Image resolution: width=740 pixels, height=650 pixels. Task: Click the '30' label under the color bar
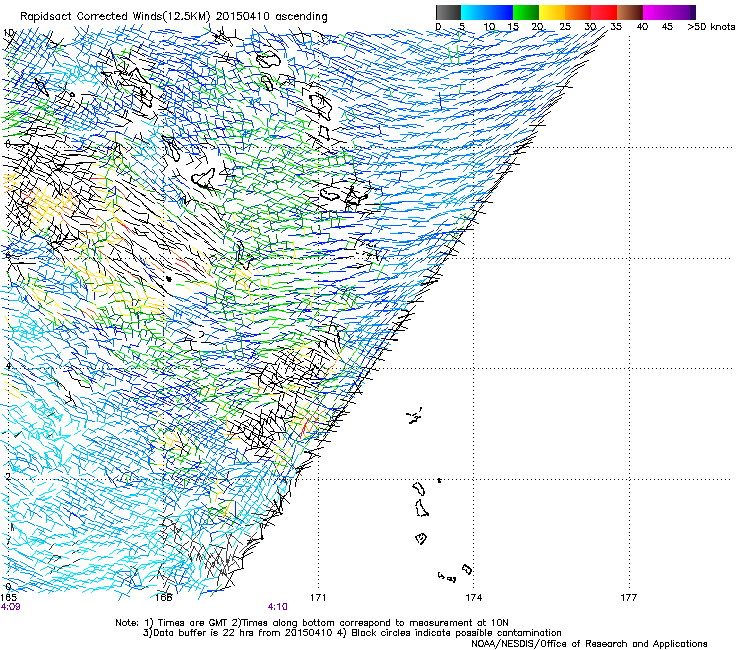pos(590,27)
